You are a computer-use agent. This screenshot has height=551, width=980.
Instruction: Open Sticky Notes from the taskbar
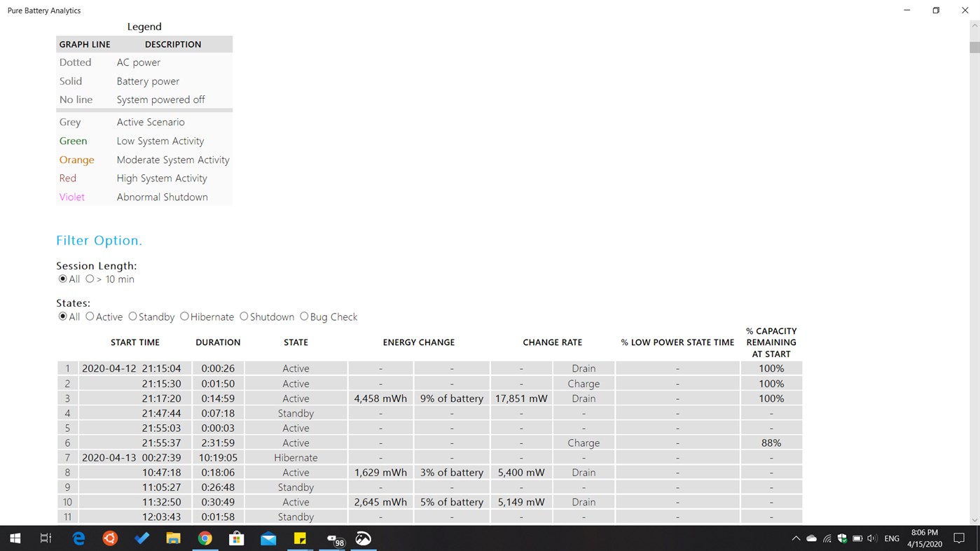pos(299,538)
